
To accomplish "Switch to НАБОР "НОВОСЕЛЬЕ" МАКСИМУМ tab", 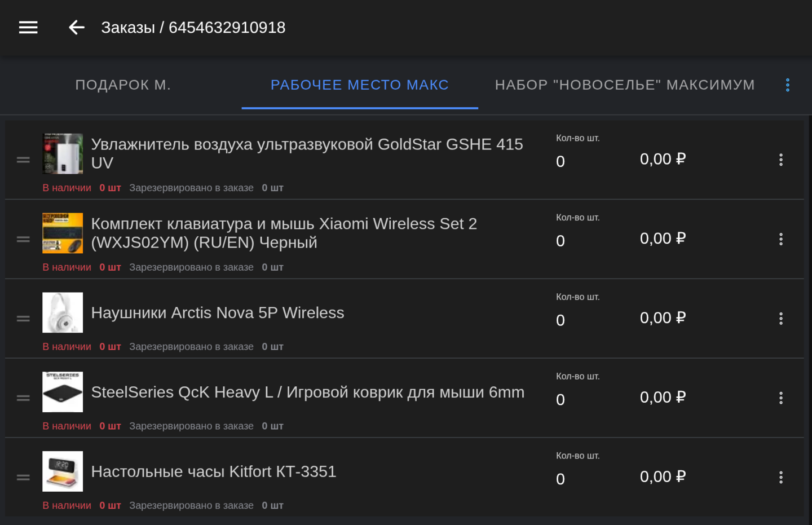I will pos(624,85).
